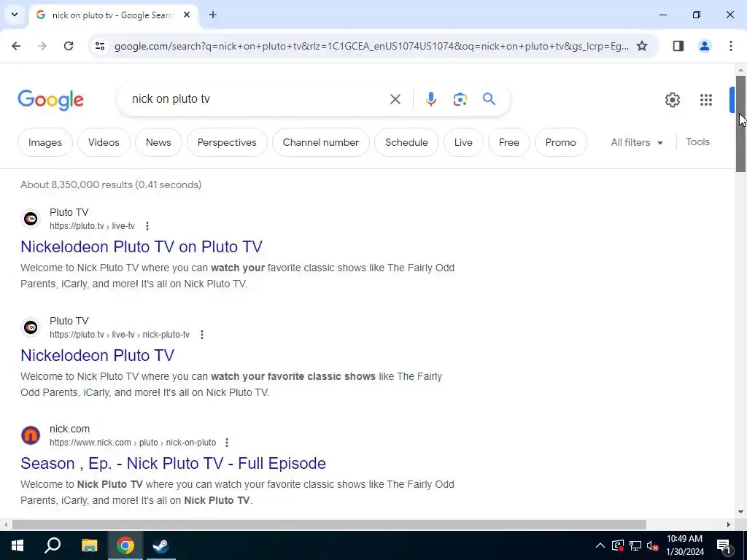Reload the Google search page

[x=69, y=46]
